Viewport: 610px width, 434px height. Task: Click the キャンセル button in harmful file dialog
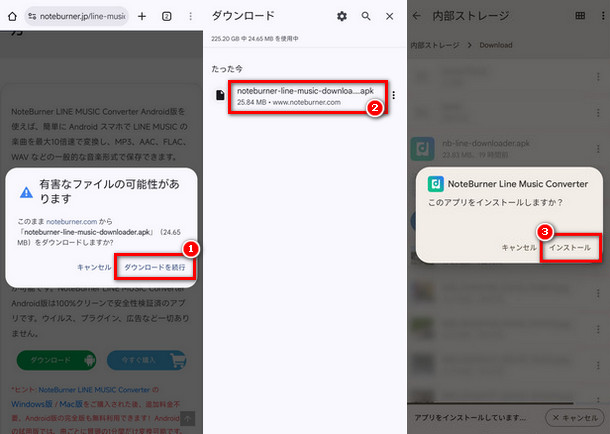click(x=94, y=267)
